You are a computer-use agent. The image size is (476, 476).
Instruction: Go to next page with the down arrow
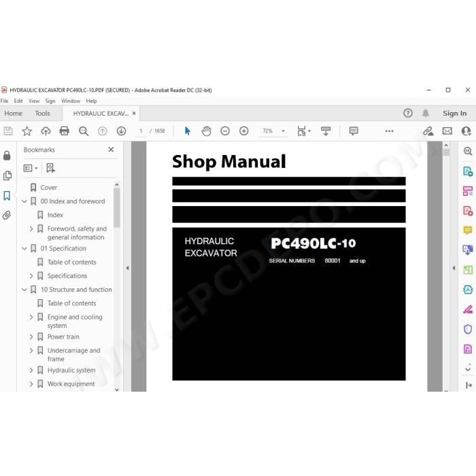(x=122, y=131)
